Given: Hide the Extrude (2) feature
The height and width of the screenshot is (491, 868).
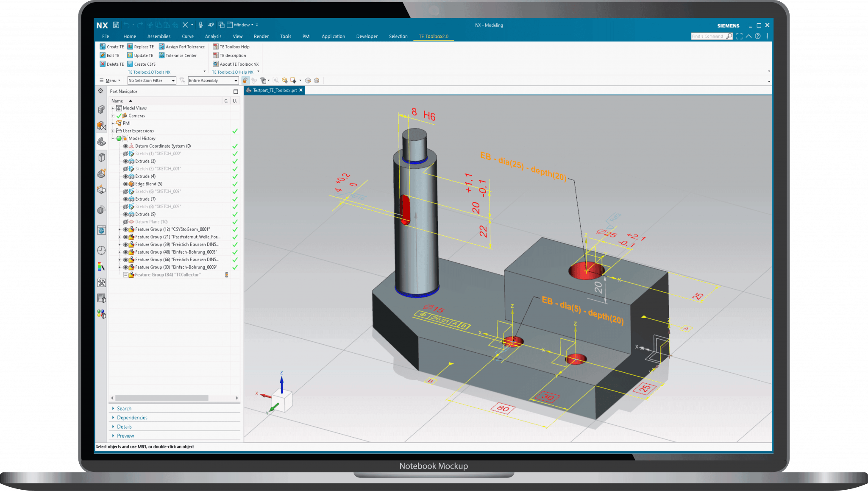Looking at the screenshot, I should 125,161.
